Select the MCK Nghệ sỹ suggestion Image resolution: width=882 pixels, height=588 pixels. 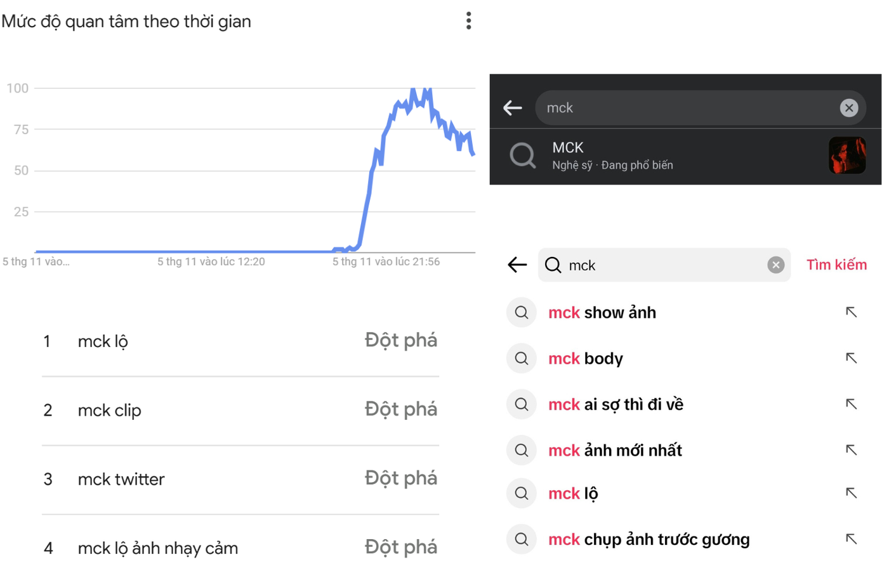point(612,155)
